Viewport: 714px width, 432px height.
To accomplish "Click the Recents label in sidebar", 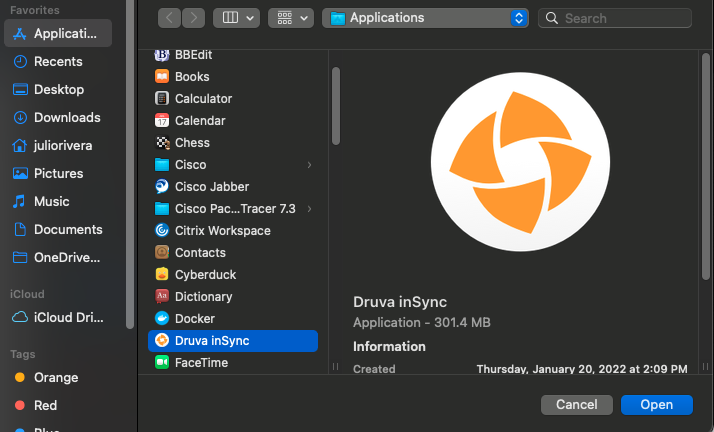I will 58,61.
